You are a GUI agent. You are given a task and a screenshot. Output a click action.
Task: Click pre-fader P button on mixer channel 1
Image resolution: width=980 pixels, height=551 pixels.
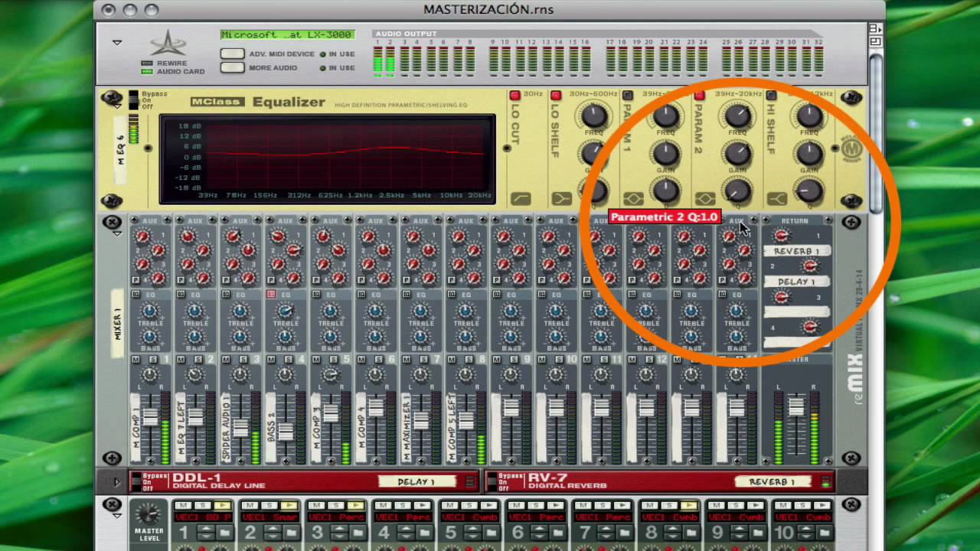tap(136, 280)
